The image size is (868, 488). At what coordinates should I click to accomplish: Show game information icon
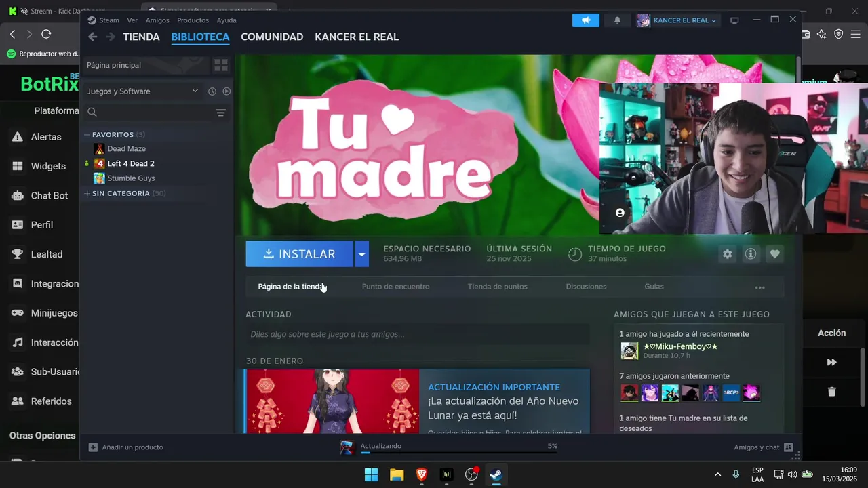(751, 254)
